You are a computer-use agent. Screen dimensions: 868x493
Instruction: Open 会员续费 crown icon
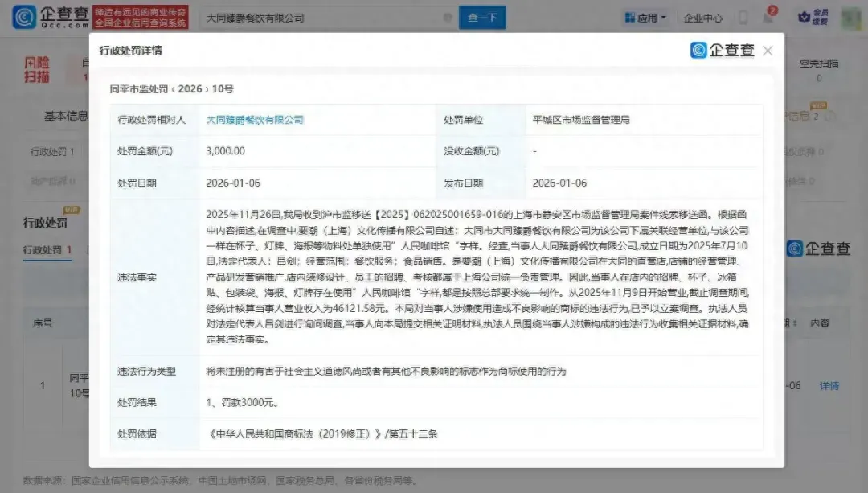[813, 17]
